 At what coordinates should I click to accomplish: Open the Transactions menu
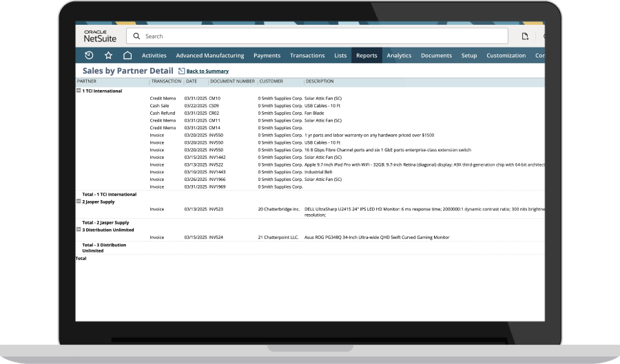point(307,56)
